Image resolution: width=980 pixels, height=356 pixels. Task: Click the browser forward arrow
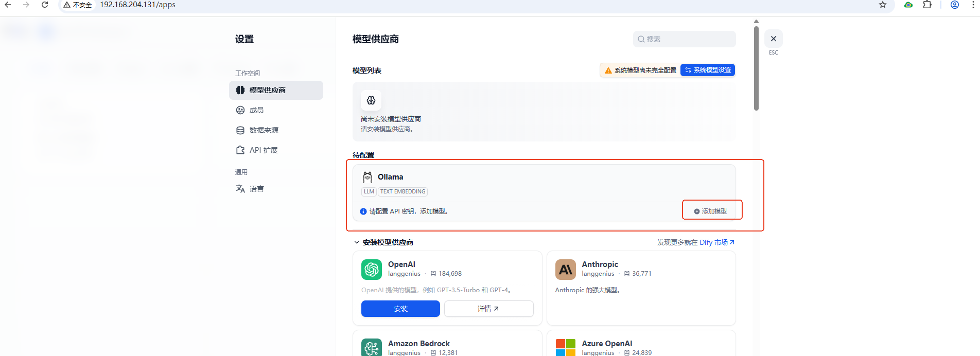(x=26, y=5)
